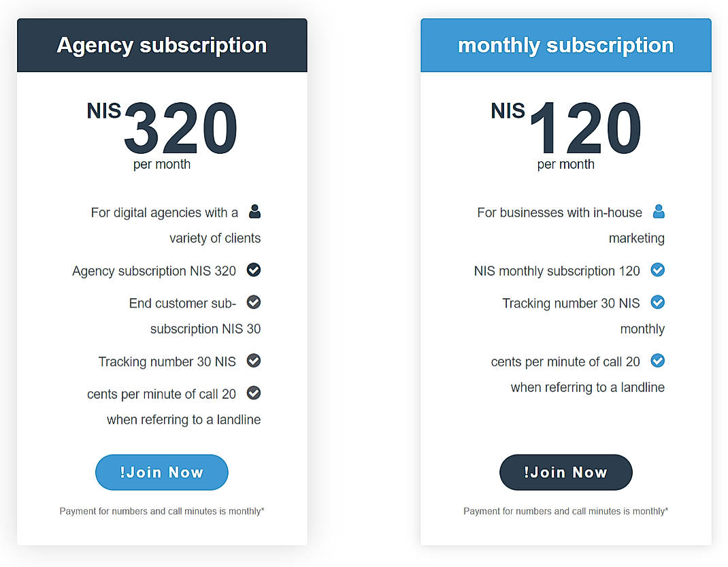728x567 pixels.
Task: Click the blue !Join Now pill control
Action: click(x=161, y=472)
